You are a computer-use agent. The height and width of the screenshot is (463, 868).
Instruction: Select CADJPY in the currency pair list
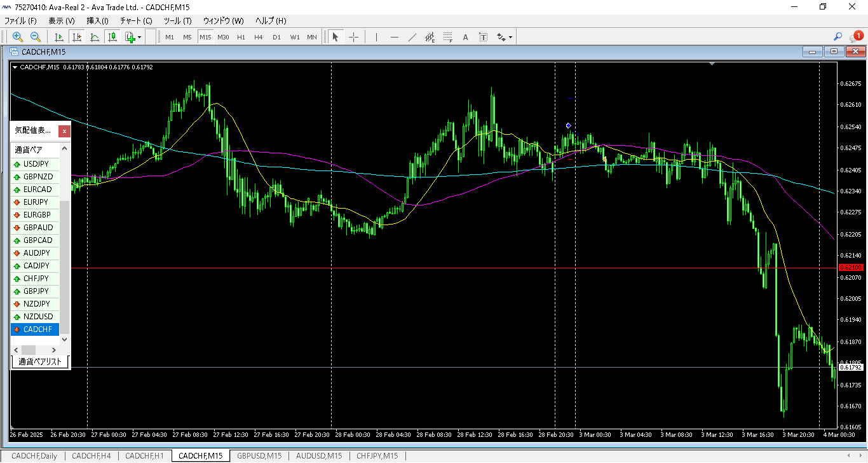[x=36, y=266]
